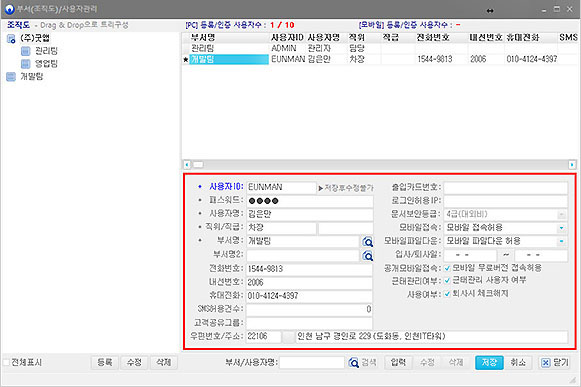The image size is (581, 387).
Task: Click the 직급 field next to 차장
Action: (346, 228)
